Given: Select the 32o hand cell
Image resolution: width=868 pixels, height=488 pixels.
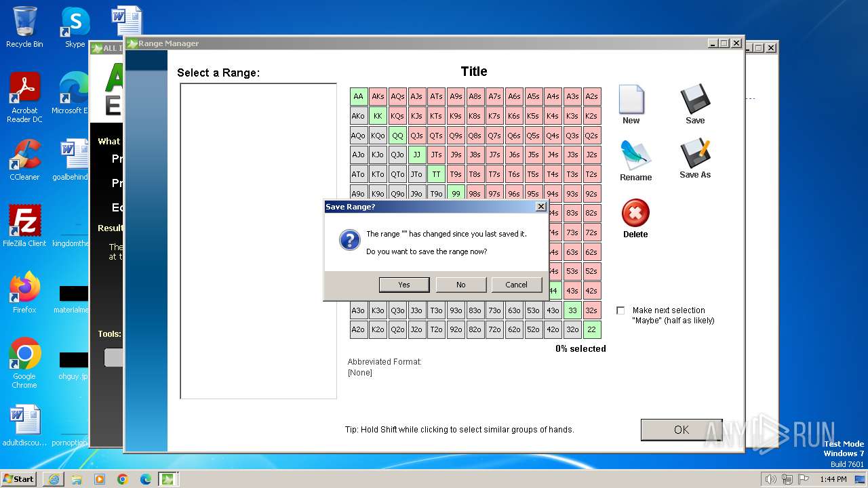Looking at the screenshot, I should click(x=573, y=330).
